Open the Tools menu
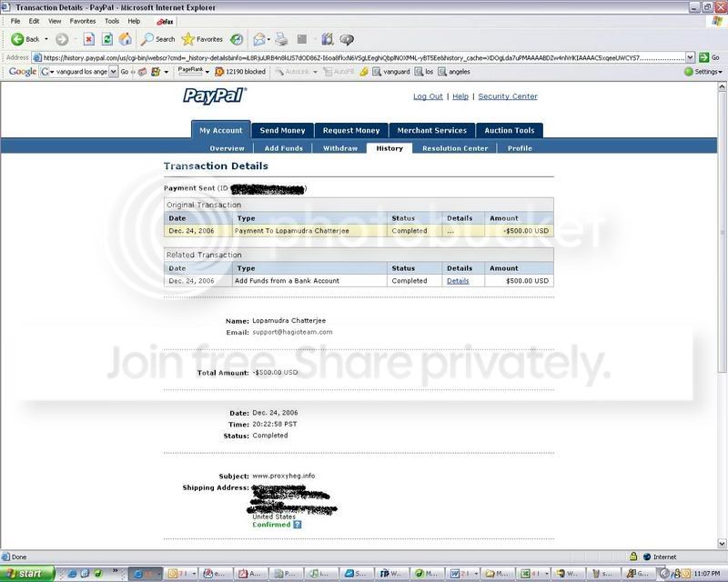The height and width of the screenshot is (582, 728). tap(112, 21)
